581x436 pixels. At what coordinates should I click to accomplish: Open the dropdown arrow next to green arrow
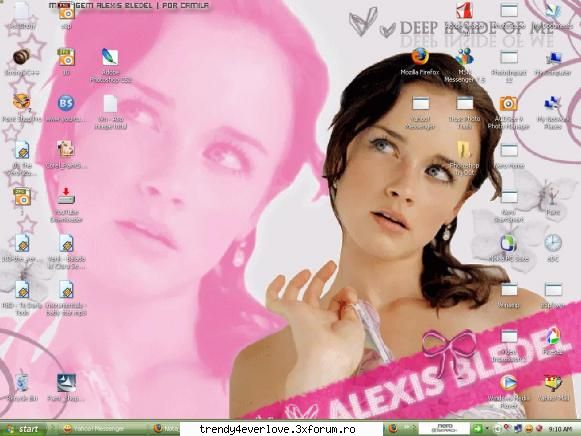(487, 429)
